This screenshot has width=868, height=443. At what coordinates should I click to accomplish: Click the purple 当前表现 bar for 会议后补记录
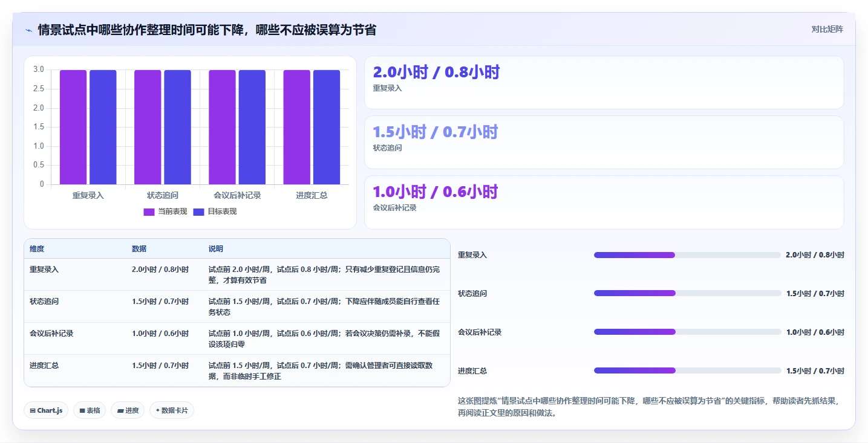click(x=222, y=127)
